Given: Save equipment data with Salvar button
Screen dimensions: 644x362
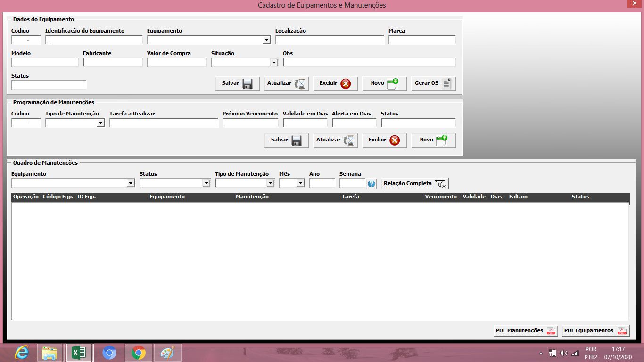Looking at the screenshot, I should click(x=238, y=83).
